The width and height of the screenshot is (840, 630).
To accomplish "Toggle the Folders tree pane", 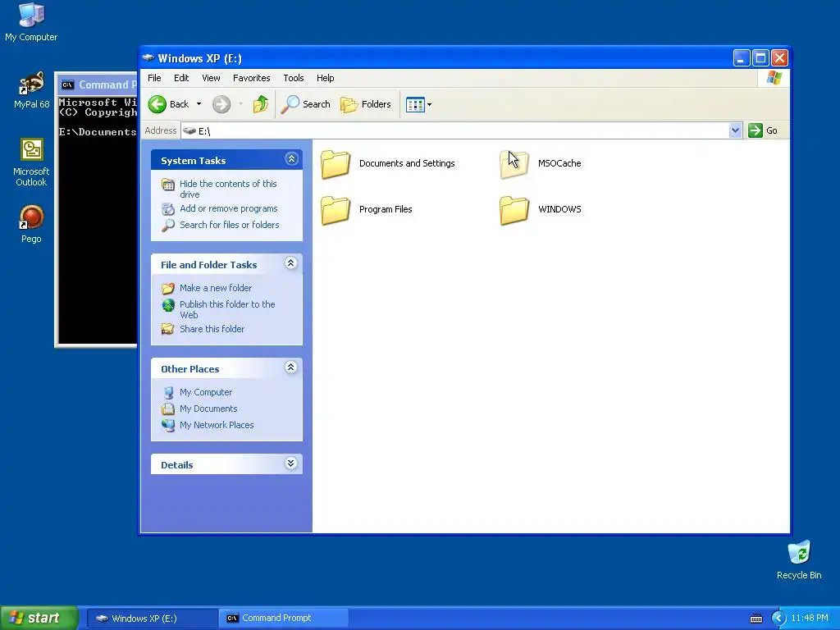I will pyautogui.click(x=366, y=104).
